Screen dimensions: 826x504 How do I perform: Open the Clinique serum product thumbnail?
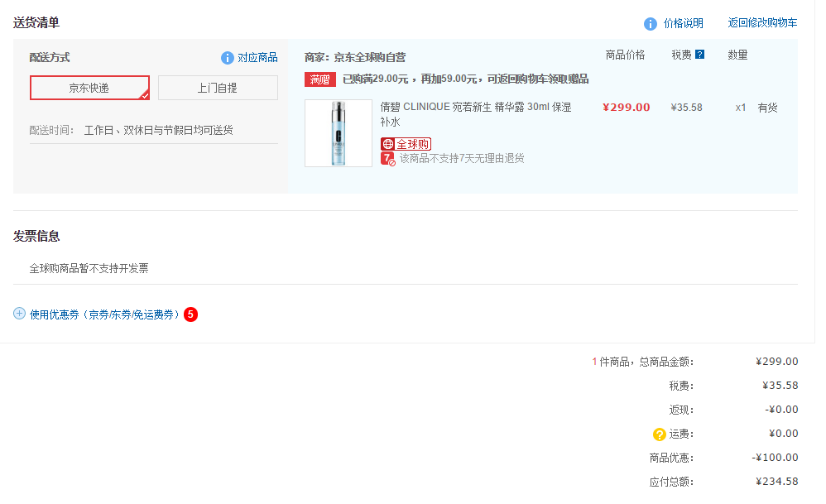tap(339, 133)
